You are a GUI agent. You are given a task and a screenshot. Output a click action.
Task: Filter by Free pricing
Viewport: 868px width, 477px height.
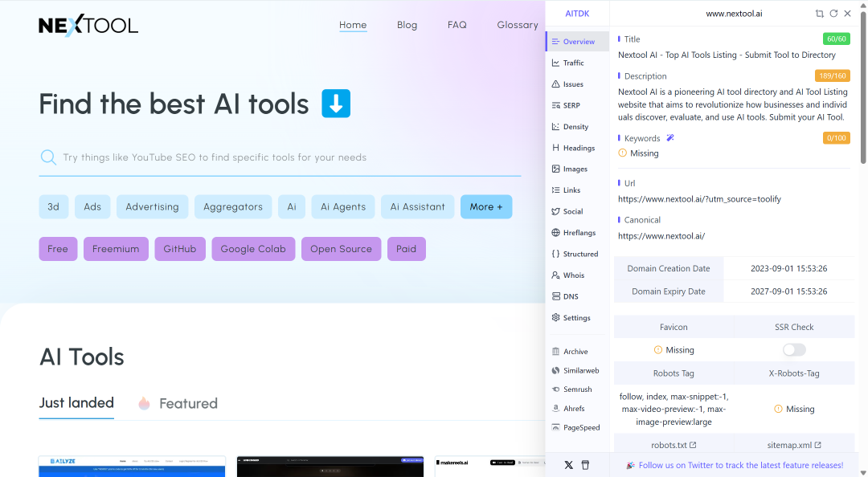click(x=58, y=249)
